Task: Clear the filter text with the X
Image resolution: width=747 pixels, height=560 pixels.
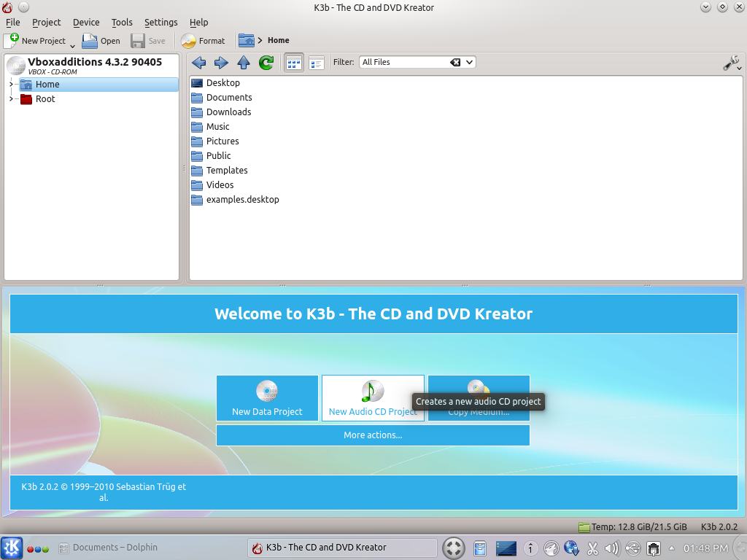Action: click(455, 63)
